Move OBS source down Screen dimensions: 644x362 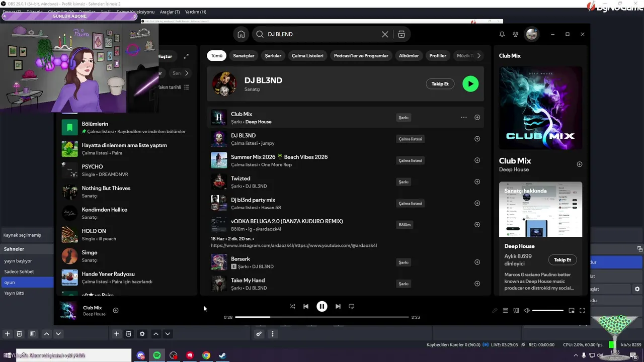pyautogui.click(x=168, y=334)
